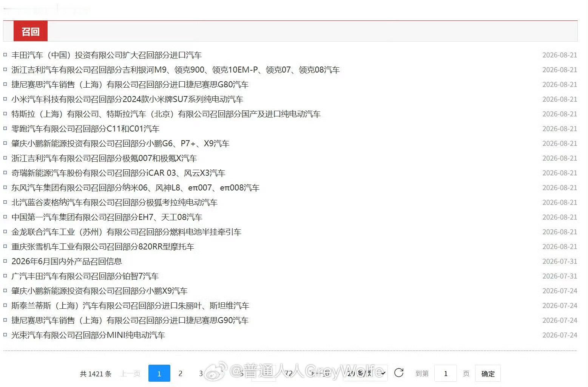Screen dimensions: 588x387
Task: Open the 广汽丰田 铂智7 recall notice
Action: click(x=85, y=276)
